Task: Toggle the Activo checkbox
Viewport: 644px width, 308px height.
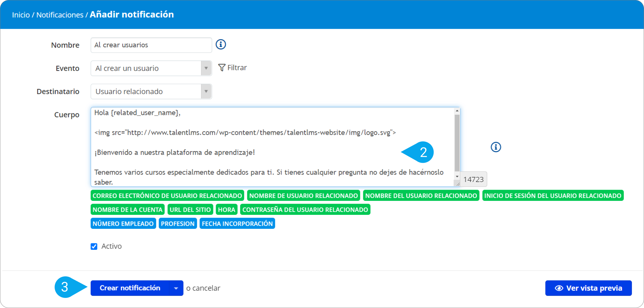Action: coord(94,246)
